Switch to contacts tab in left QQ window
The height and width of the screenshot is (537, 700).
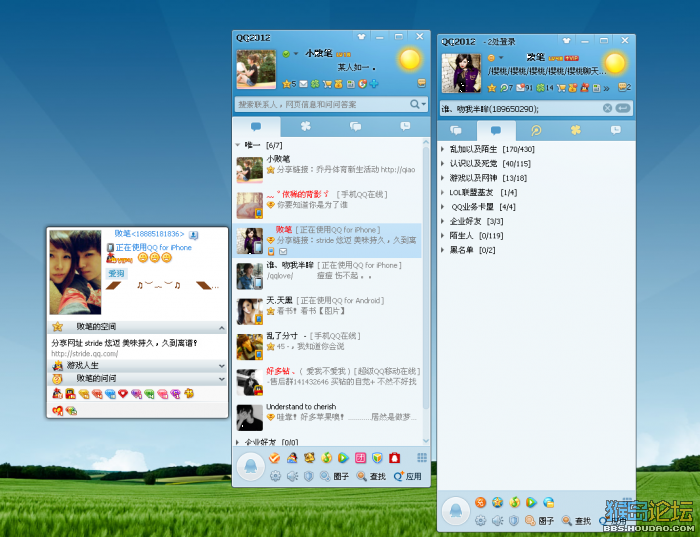click(x=256, y=127)
